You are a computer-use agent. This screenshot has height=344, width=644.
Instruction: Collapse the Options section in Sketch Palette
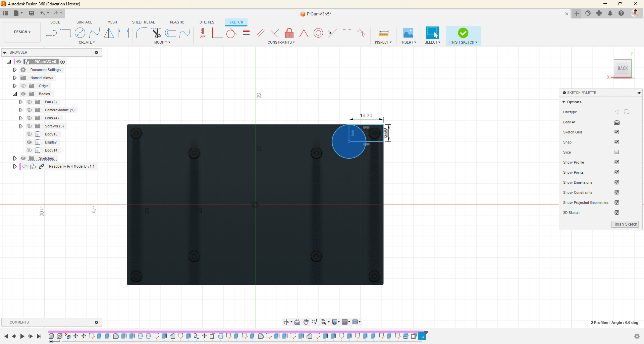[x=564, y=102]
